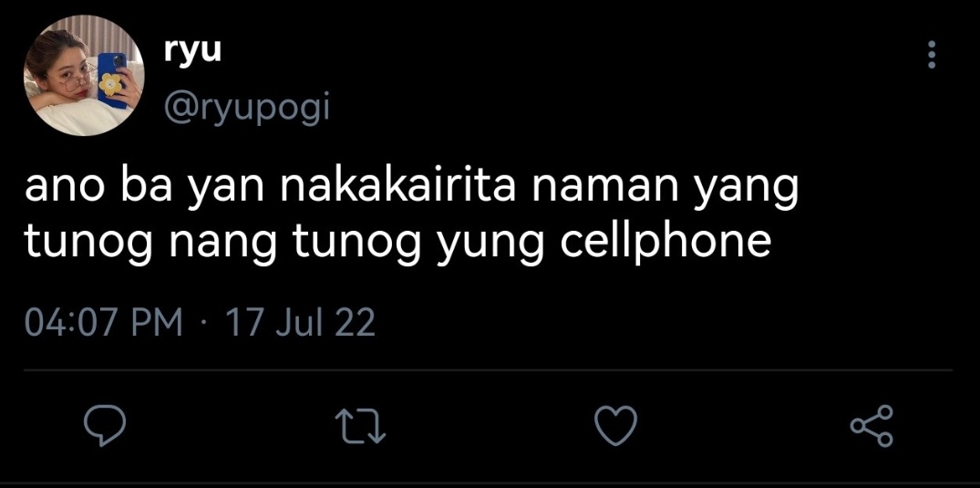Click the 17 Jul 22 date
Viewport: 980px width, 488px height.
coord(300,324)
